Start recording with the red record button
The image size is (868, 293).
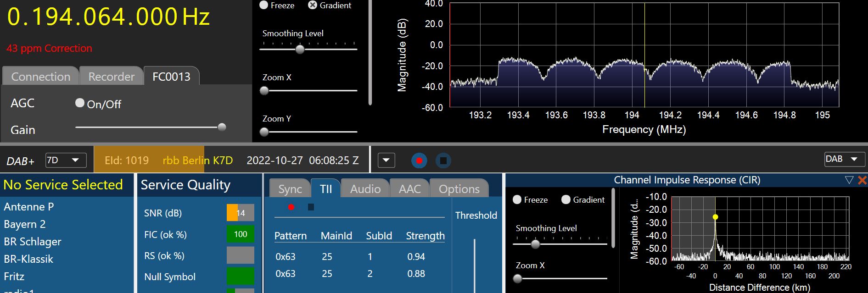pos(419,160)
